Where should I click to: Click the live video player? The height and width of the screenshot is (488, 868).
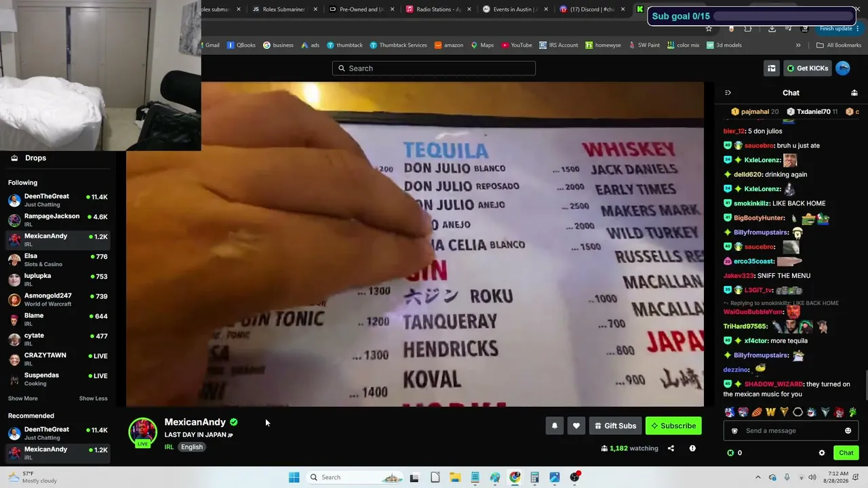tap(415, 244)
